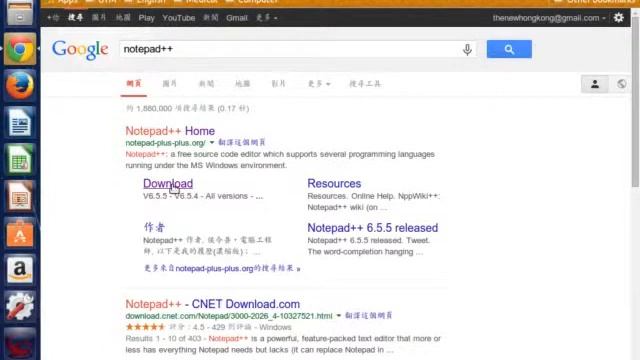Open Google settings gear icon
Screen dimensions: 640x360
coord(618,18)
